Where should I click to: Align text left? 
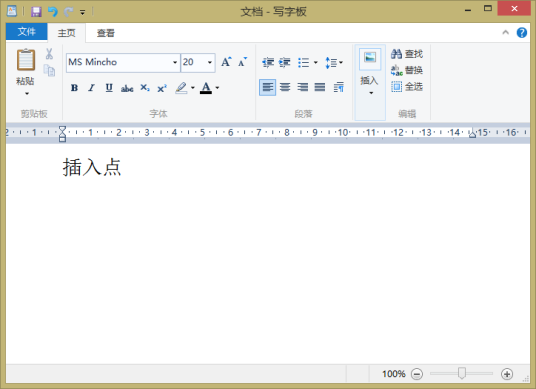[267, 87]
